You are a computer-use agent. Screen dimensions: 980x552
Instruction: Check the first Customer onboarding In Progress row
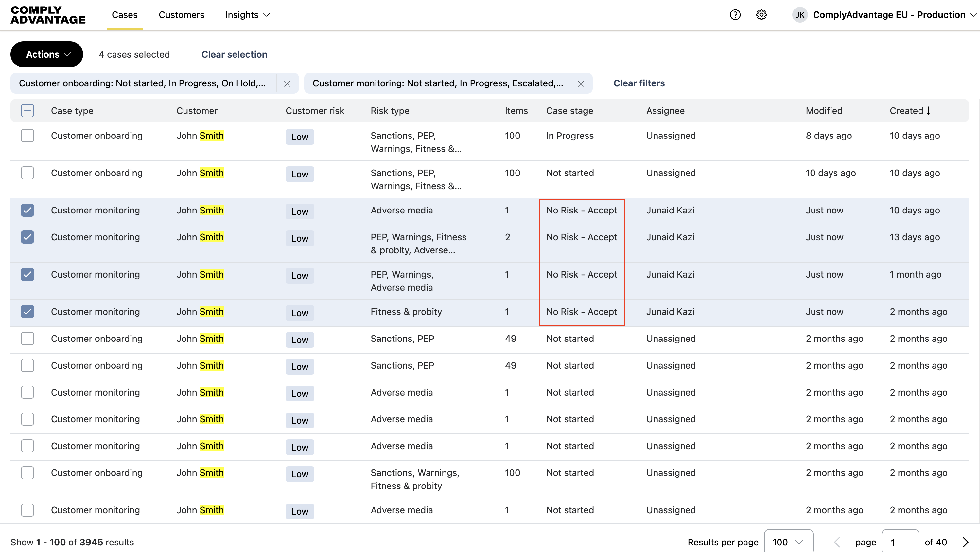click(27, 136)
